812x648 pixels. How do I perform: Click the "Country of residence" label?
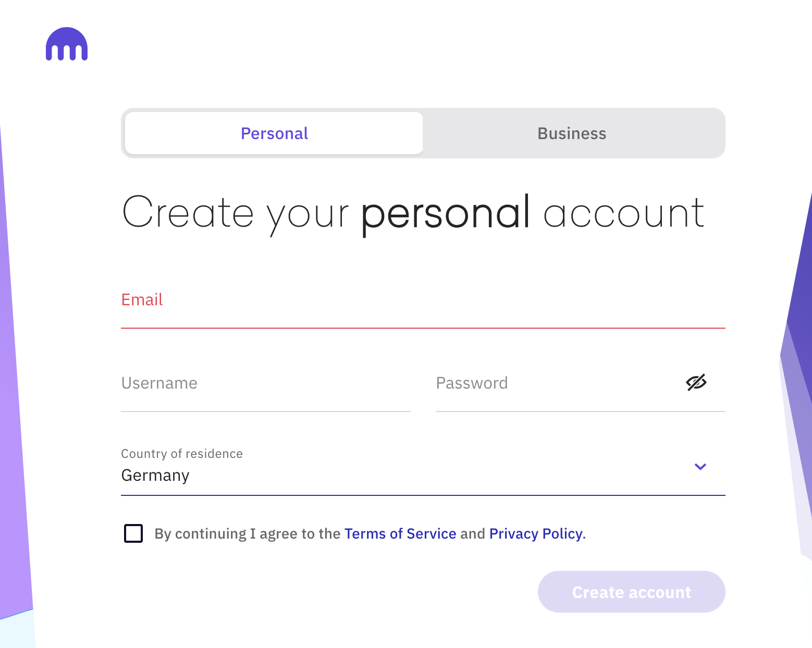(182, 454)
